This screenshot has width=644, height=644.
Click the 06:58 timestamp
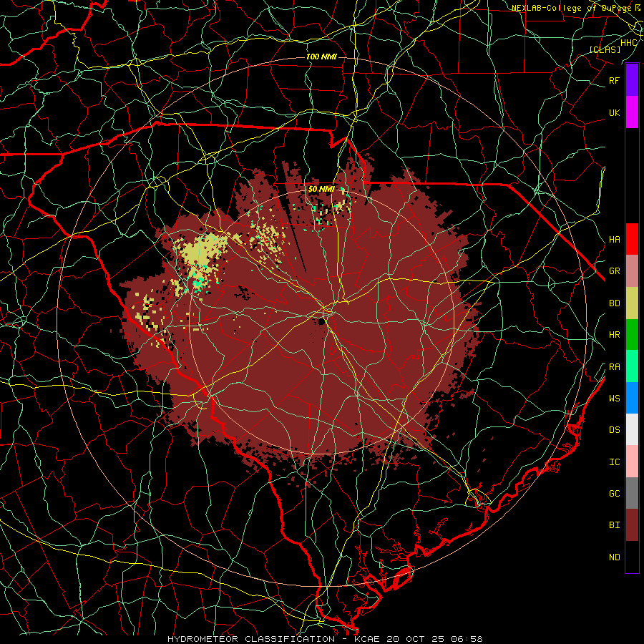point(466,639)
